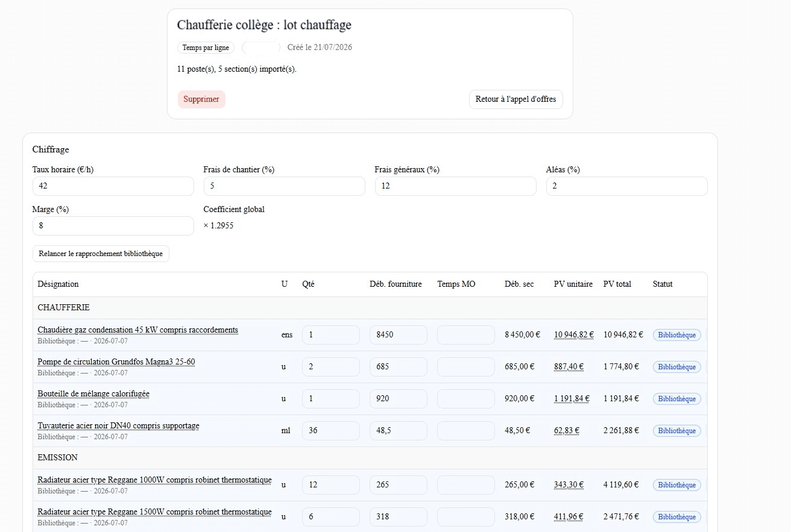This screenshot has height=532, width=791.
Task: Click PV unitaire 411,96 € value
Action: tap(568, 517)
